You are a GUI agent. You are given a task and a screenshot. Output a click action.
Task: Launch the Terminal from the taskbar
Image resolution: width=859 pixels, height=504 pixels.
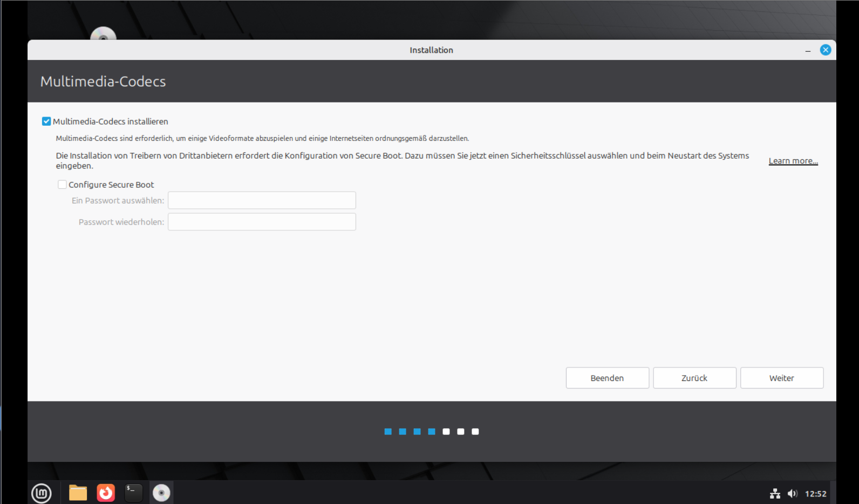(x=133, y=493)
